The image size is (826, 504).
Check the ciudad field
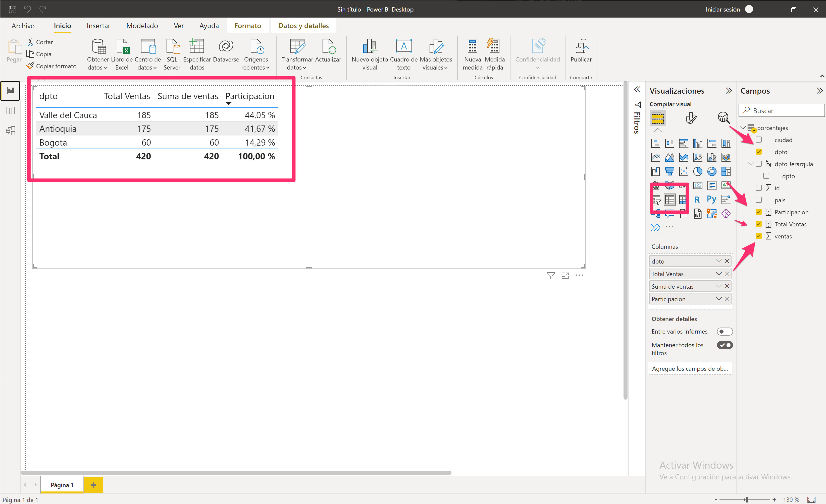pos(759,140)
